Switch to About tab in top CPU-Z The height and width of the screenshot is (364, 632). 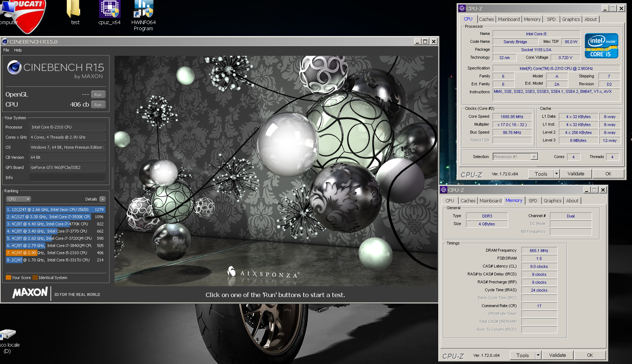[591, 19]
